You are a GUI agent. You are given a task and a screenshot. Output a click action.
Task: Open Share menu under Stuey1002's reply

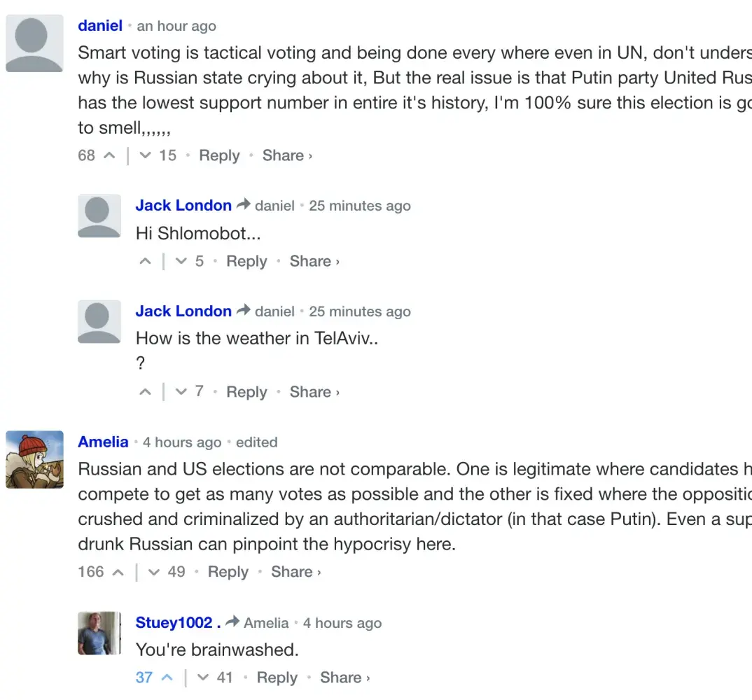[344, 678]
